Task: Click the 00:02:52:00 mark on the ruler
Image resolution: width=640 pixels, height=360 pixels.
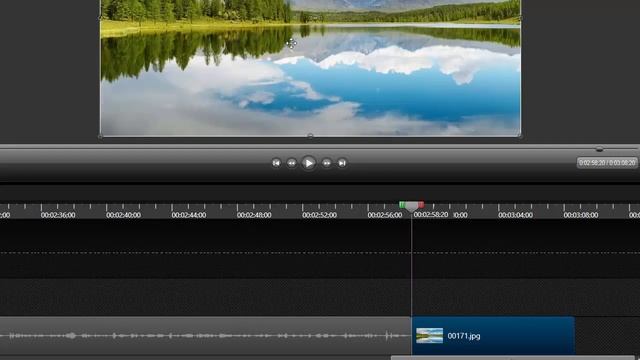Action: point(319,215)
